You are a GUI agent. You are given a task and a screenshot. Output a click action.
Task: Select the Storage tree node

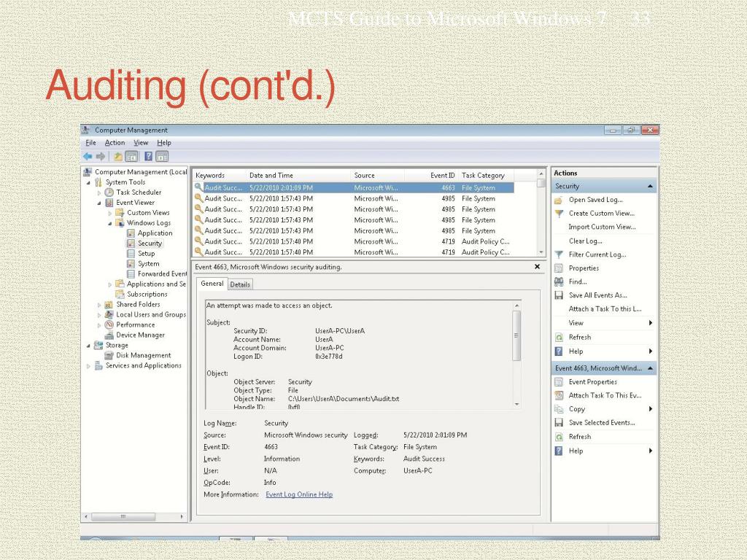click(117, 345)
